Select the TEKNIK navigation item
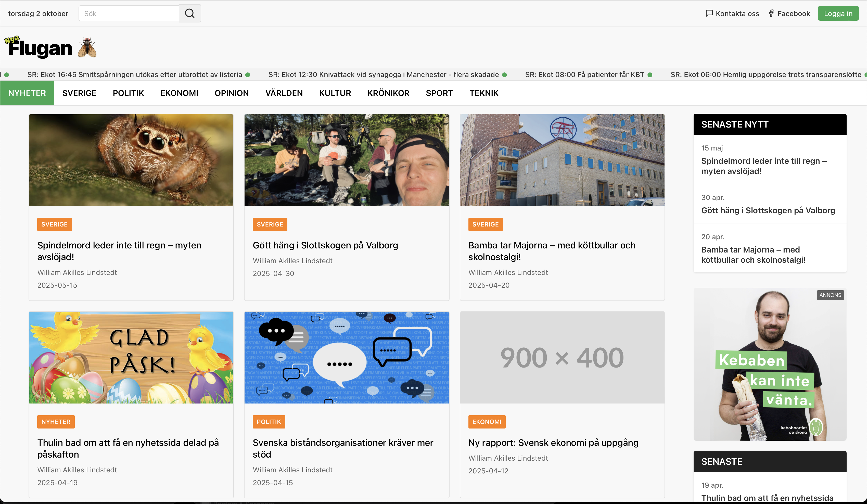 484,93
